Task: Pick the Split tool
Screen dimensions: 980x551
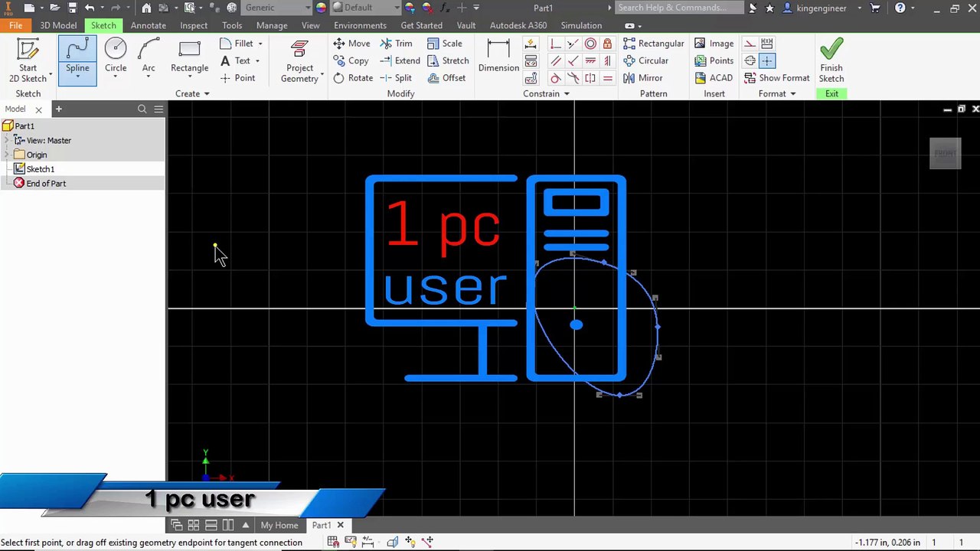Action: click(396, 78)
